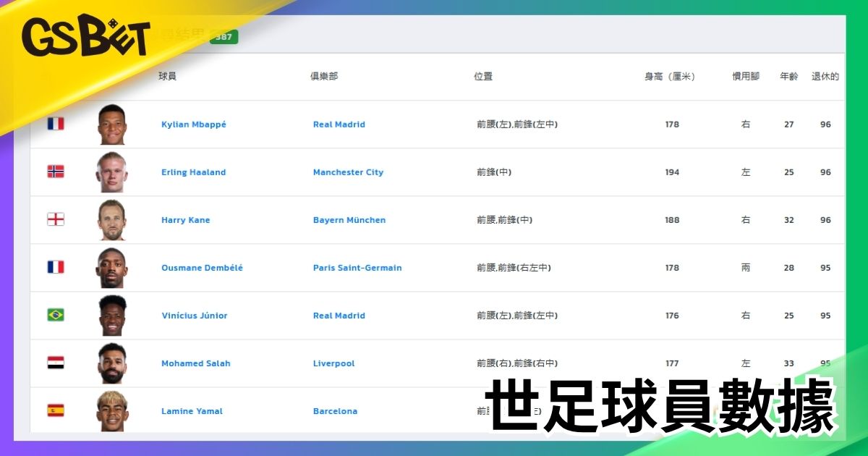The height and width of the screenshot is (456, 868).
Task: Select Haaland's height value 194
Action: pos(672,172)
